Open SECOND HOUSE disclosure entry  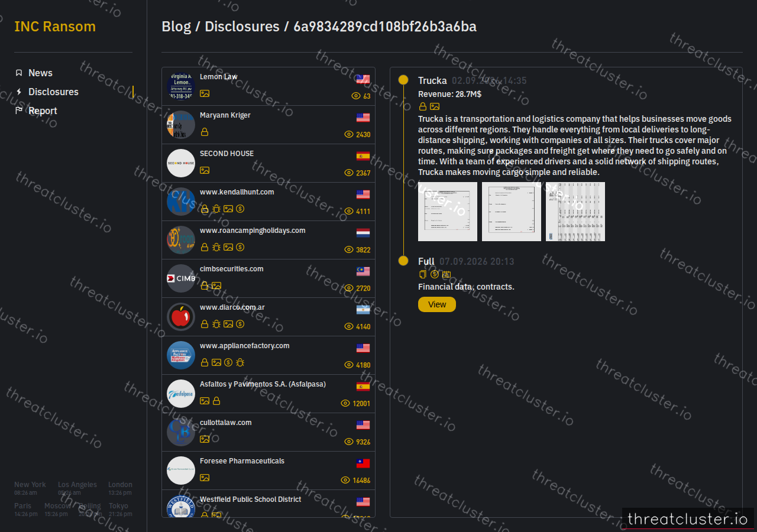[x=268, y=163]
